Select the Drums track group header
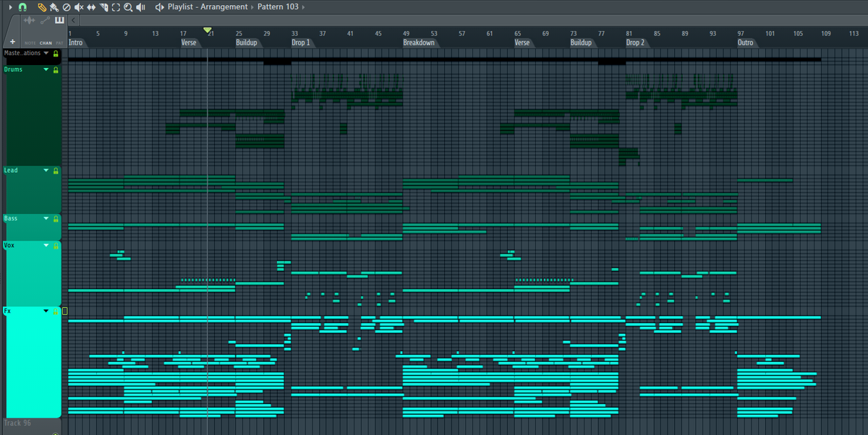868x435 pixels. (32, 116)
